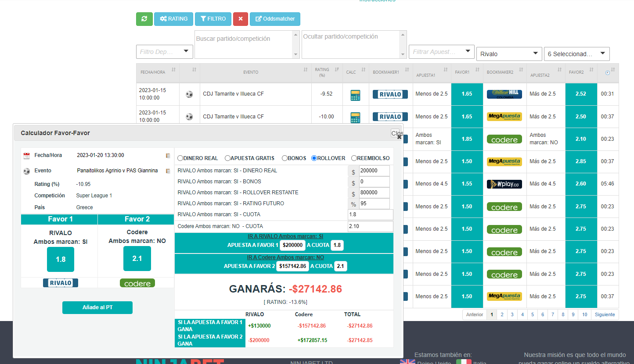Select the REEMBOLSO radio option

pyautogui.click(x=354, y=158)
